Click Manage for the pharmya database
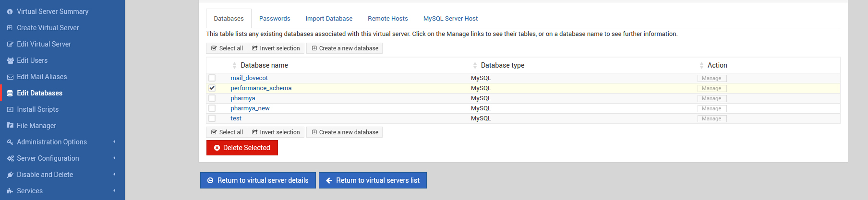Viewport: 868px width, 200px height. 711,98
